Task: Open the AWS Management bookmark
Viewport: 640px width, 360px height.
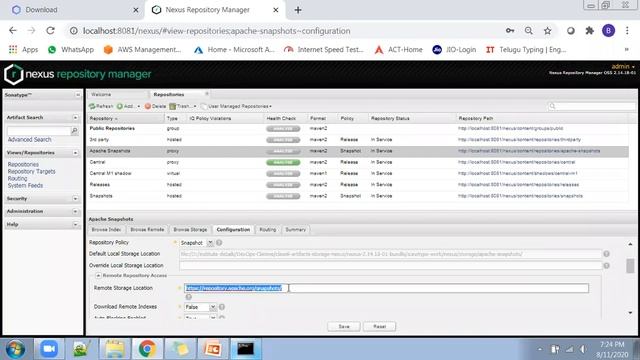Action: coord(142,49)
